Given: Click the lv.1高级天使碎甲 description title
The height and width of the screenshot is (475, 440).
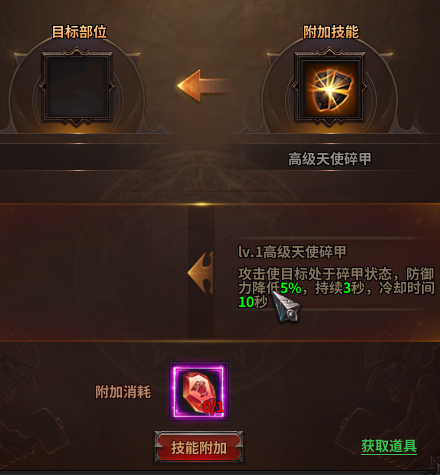Looking at the screenshot, I should click(292, 252).
